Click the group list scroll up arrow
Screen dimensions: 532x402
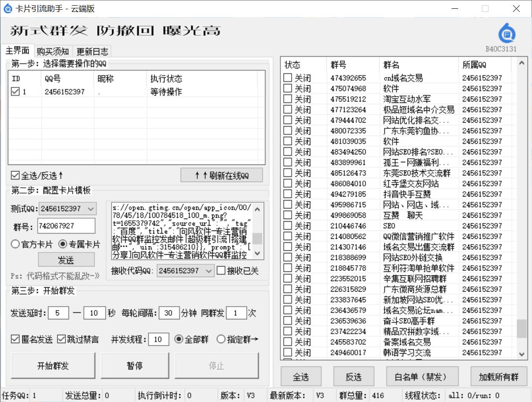[521, 63]
